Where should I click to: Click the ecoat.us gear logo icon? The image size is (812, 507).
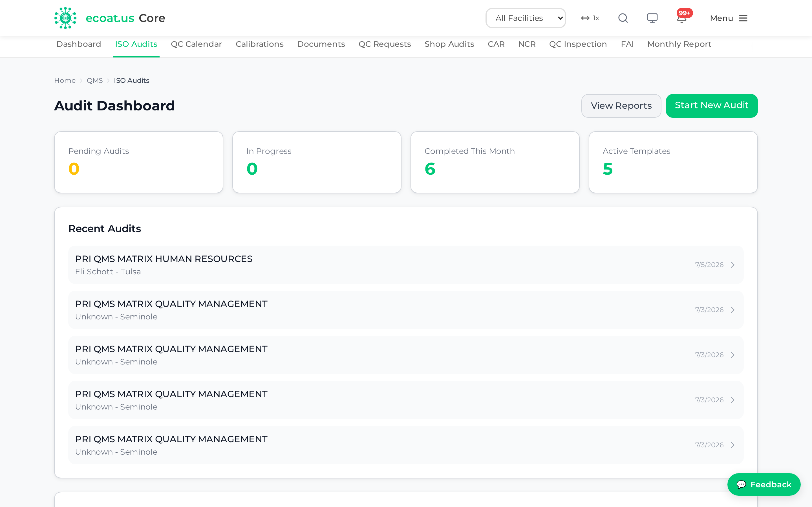click(x=65, y=18)
